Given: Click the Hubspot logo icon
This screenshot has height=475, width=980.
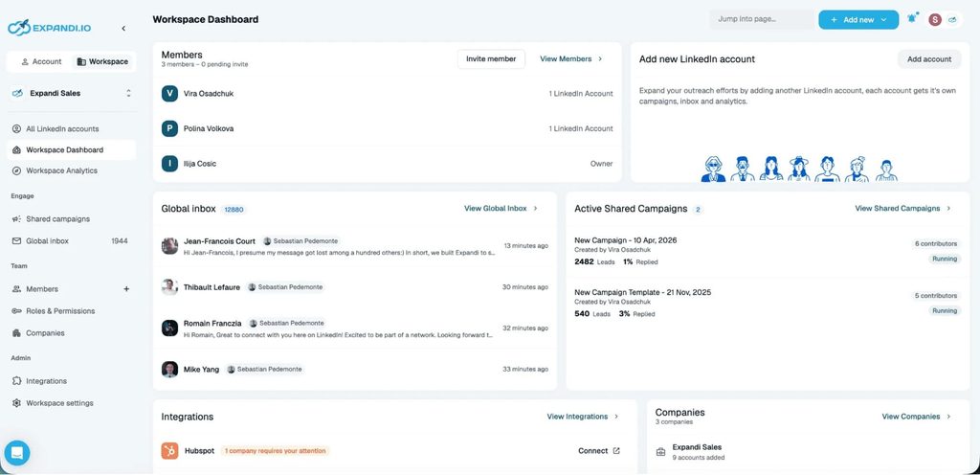Looking at the screenshot, I should pyautogui.click(x=169, y=451).
